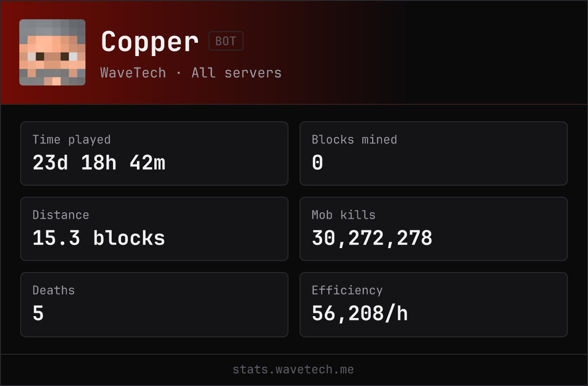Open the Distance stat card
The width and height of the screenshot is (588, 386).
(x=154, y=229)
